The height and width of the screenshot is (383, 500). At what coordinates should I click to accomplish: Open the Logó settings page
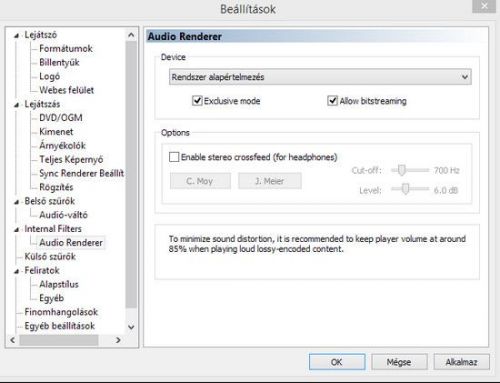click(x=49, y=76)
